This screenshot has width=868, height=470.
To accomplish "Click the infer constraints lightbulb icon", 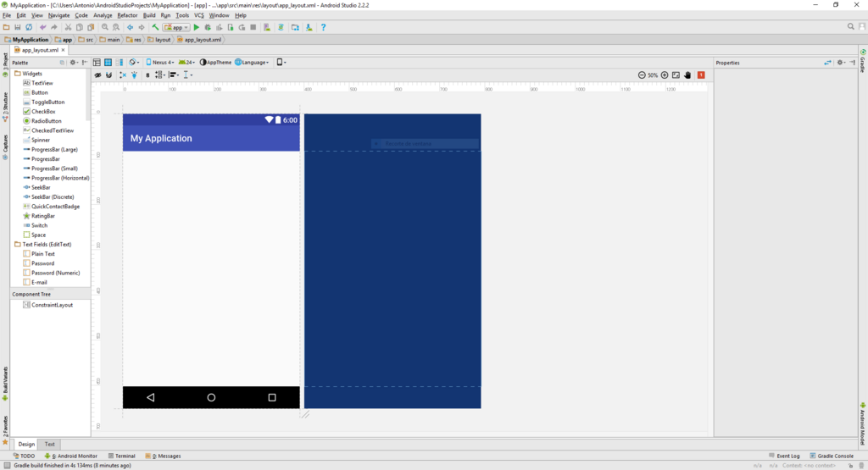I will pos(135,75).
